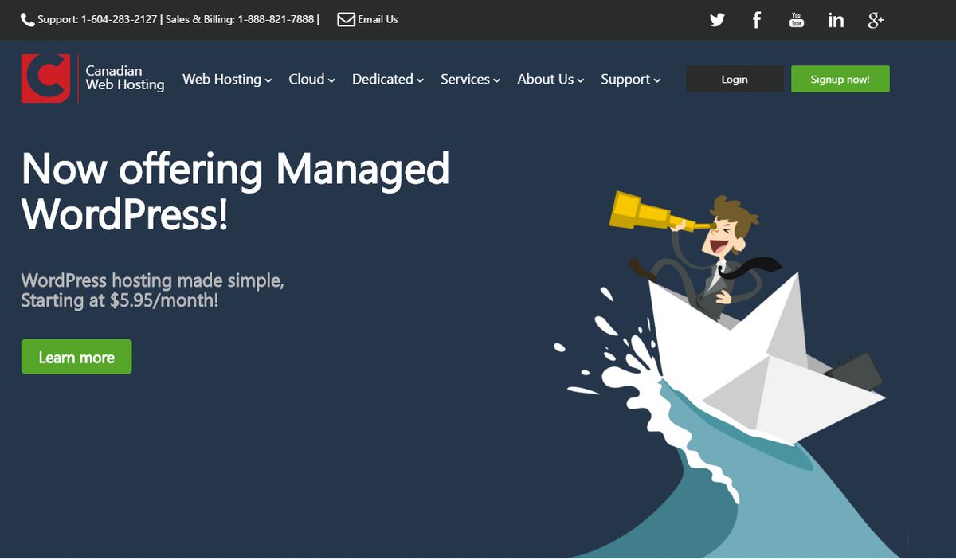Expand the Services menu chevron
Screen dimensions: 956x560
click(496, 80)
